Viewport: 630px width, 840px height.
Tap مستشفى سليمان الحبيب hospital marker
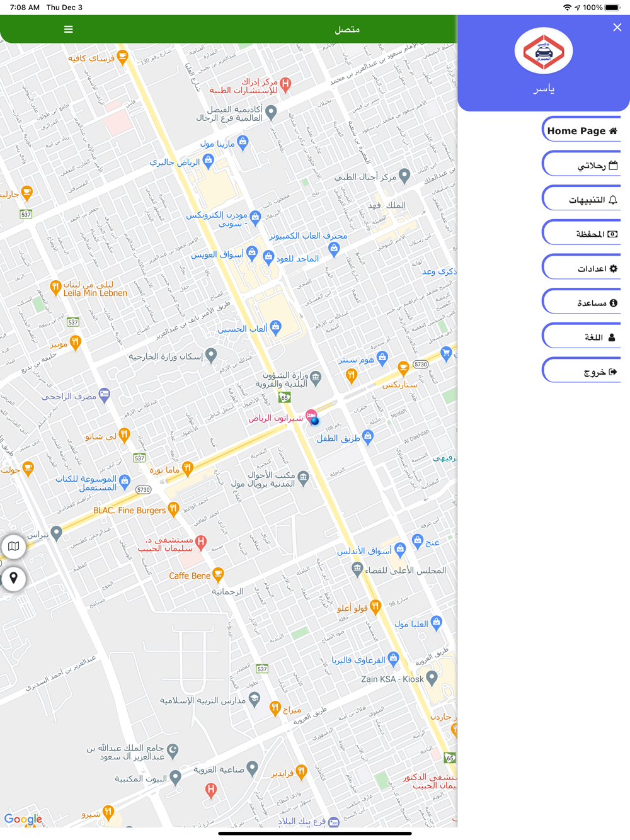click(x=201, y=542)
